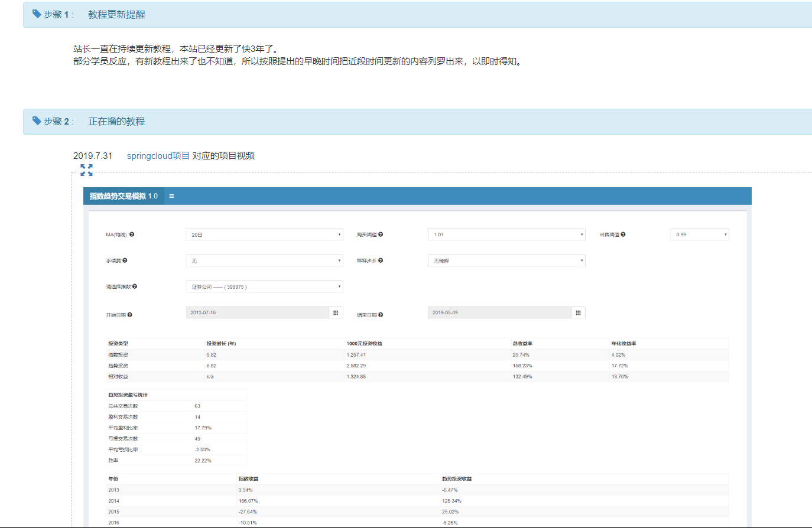
Task: Open the 出售阈值 dropdown showing 0.99
Action: coord(700,234)
